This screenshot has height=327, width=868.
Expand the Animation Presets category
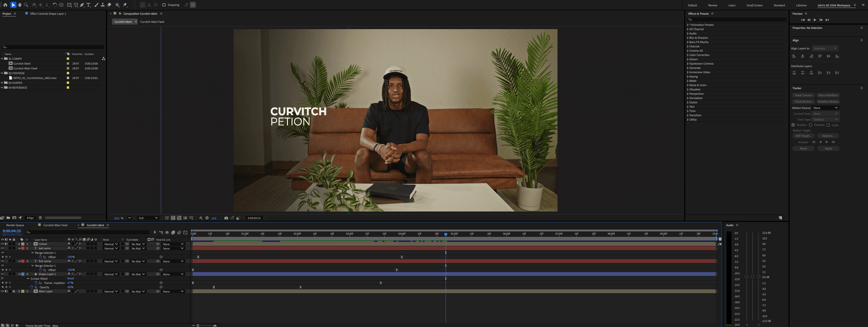point(688,25)
